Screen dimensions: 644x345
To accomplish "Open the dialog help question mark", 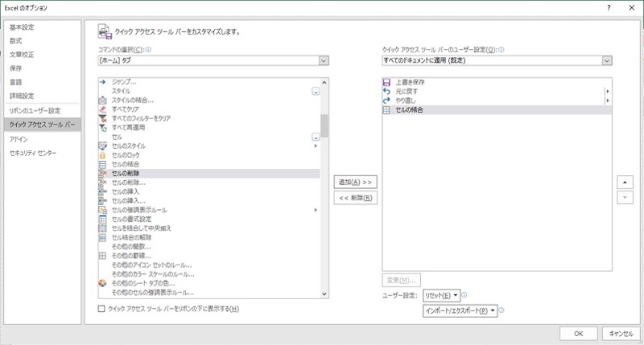I will pos(609,8).
